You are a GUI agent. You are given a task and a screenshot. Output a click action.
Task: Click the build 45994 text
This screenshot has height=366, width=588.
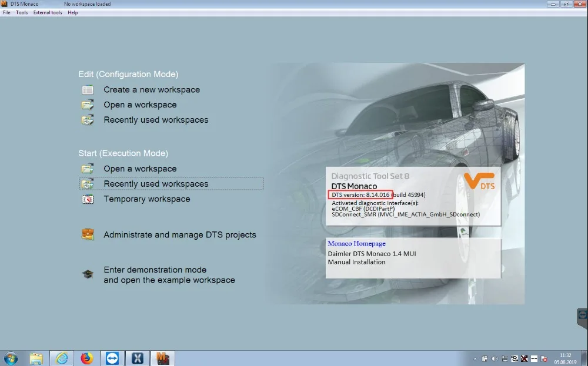click(x=409, y=195)
